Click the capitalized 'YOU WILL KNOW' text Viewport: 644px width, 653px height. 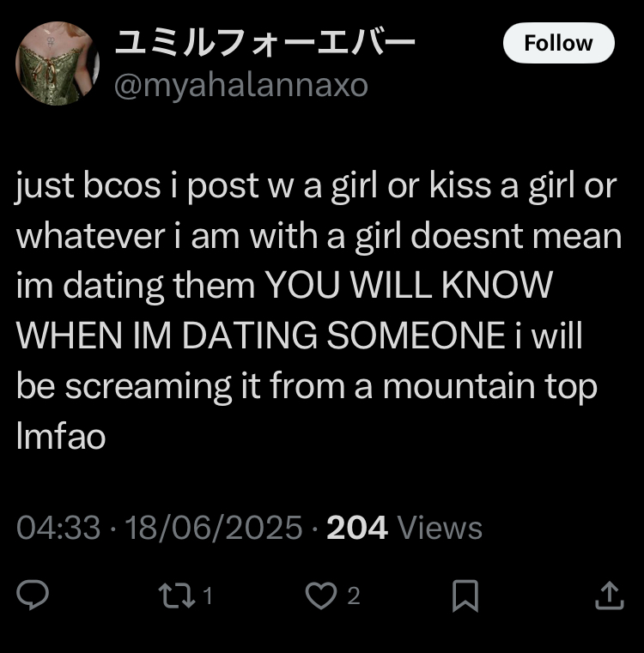tap(409, 285)
